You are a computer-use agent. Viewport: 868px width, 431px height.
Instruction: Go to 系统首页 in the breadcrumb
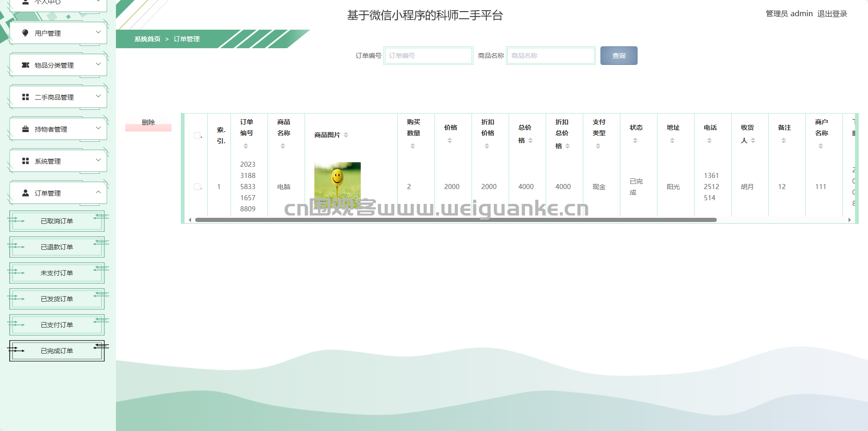point(147,39)
